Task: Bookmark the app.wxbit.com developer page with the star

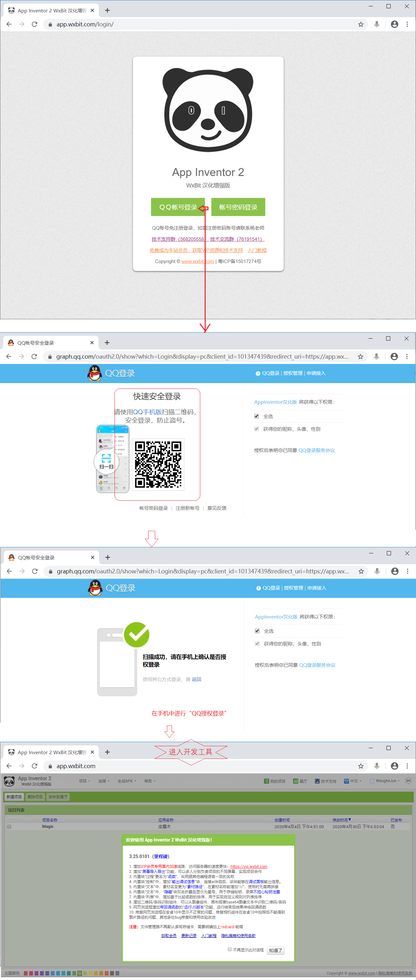Action: click(360, 766)
